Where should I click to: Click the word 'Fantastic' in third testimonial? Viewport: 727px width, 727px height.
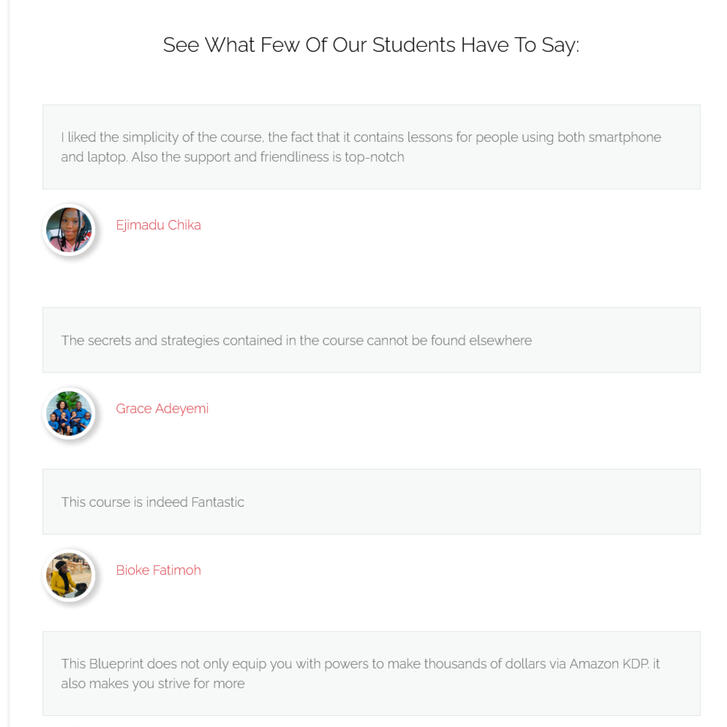pos(217,502)
